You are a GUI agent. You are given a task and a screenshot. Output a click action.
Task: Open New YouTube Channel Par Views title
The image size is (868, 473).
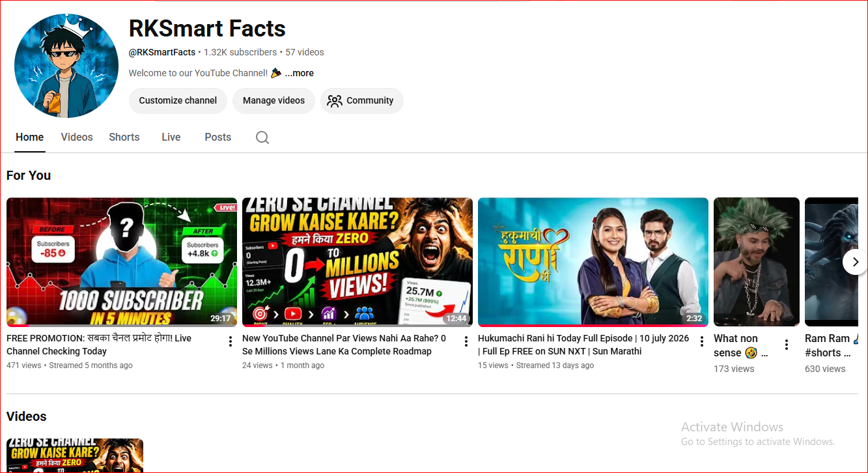[344, 345]
